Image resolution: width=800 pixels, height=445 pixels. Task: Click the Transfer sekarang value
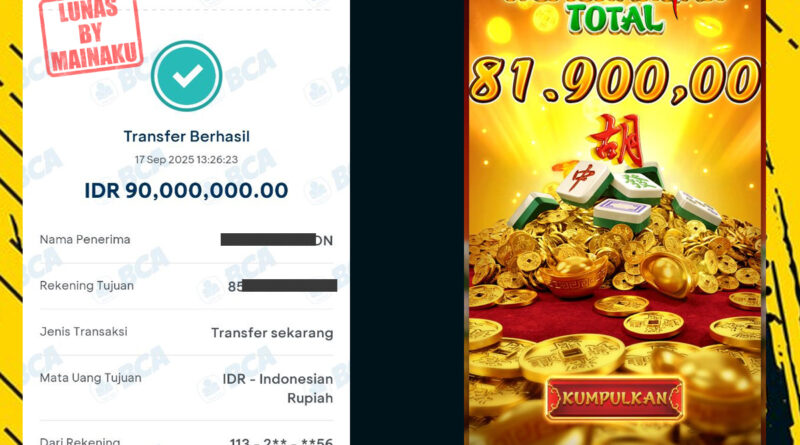pyautogui.click(x=272, y=333)
